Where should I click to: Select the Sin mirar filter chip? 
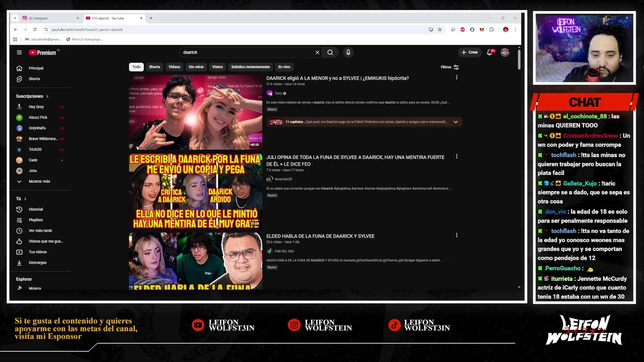[x=196, y=67]
